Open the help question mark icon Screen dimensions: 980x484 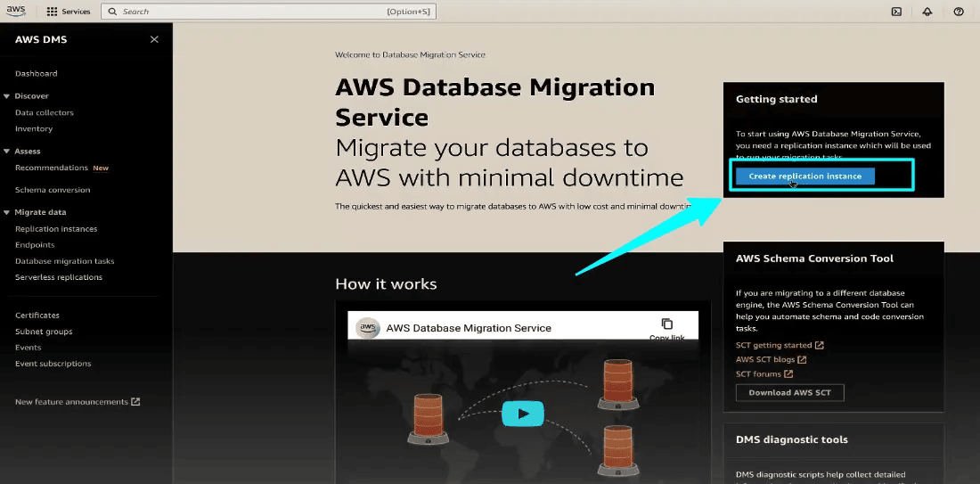pyautogui.click(x=959, y=12)
